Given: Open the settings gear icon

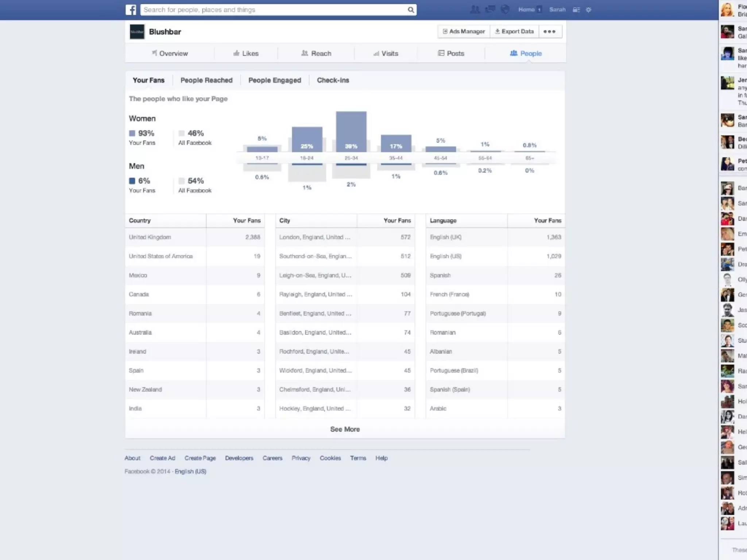Looking at the screenshot, I should (588, 10).
